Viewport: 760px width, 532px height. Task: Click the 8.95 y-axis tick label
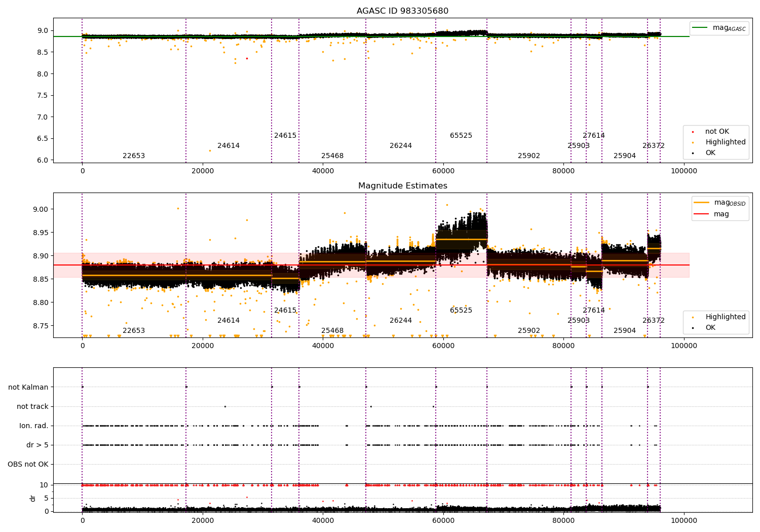click(x=41, y=233)
